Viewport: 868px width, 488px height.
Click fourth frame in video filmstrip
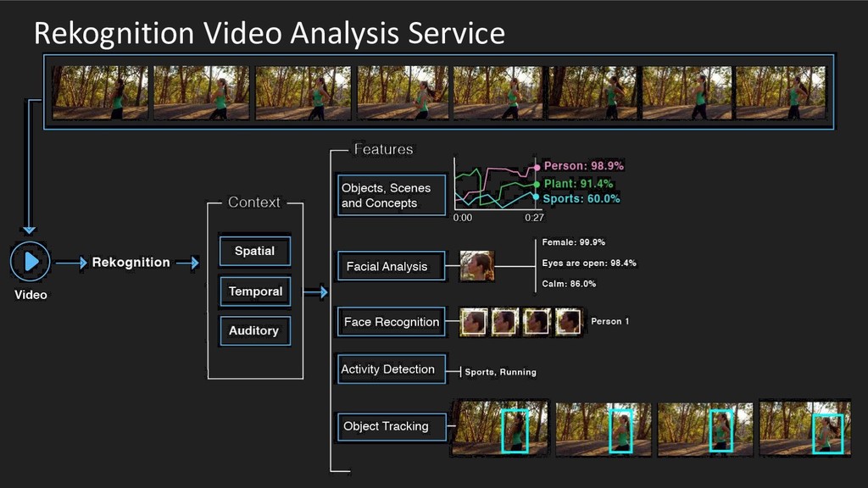coord(403,93)
